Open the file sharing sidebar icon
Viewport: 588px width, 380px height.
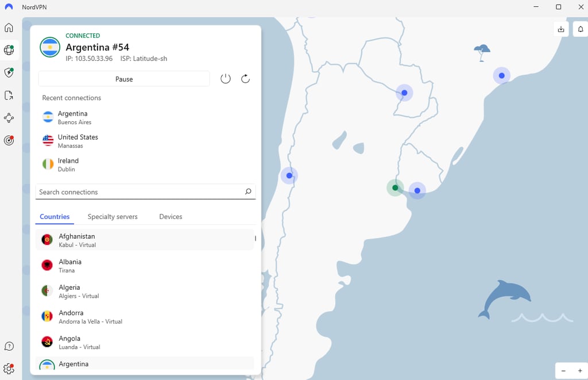point(9,95)
